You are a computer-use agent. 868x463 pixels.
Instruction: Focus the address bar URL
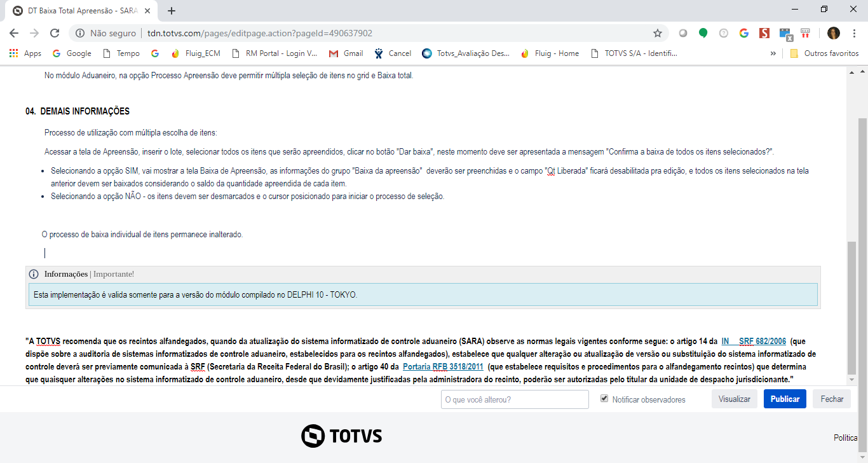coord(260,33)
